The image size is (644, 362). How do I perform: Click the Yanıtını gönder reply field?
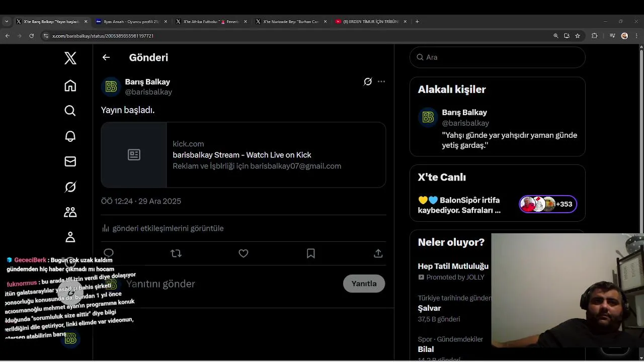(x=231, y=284)
